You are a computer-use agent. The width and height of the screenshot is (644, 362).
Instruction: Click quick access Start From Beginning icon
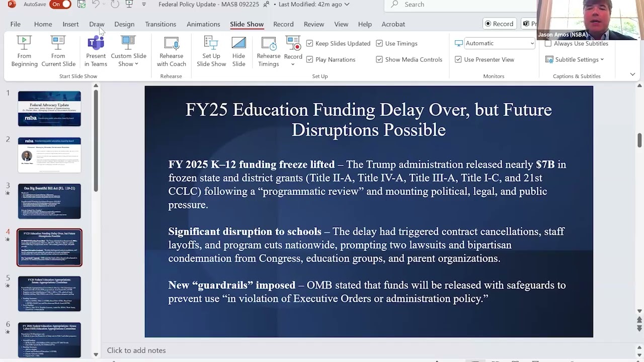tap(129, 5)
